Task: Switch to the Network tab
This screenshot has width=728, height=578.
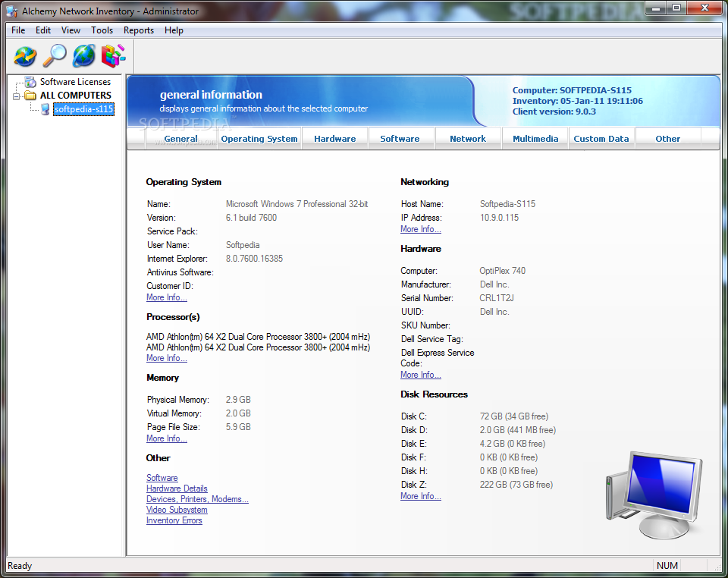Action: click(x=468, y=138)
